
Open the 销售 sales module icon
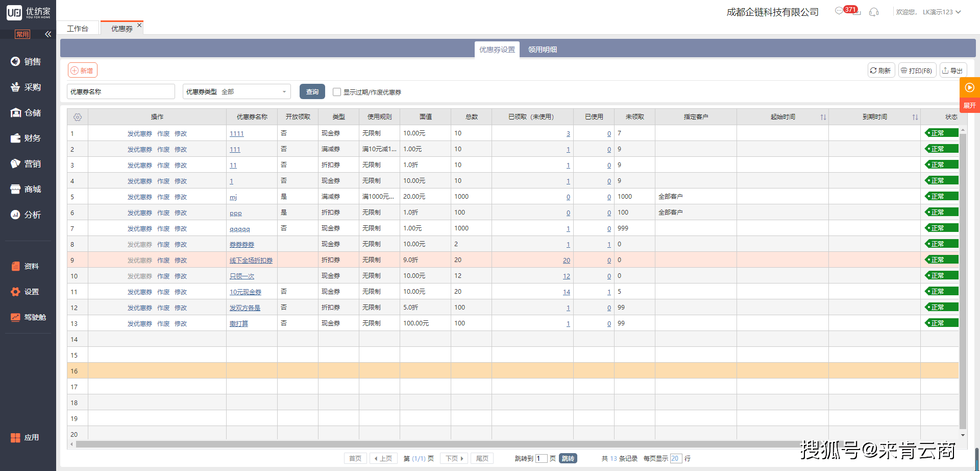pyautogui.click(x=15, y=61)
